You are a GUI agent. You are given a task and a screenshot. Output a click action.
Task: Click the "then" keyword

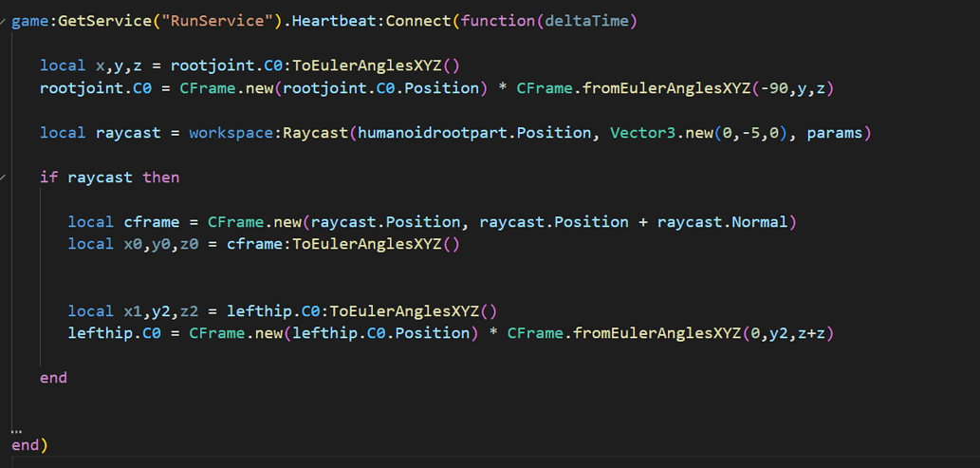160,178
